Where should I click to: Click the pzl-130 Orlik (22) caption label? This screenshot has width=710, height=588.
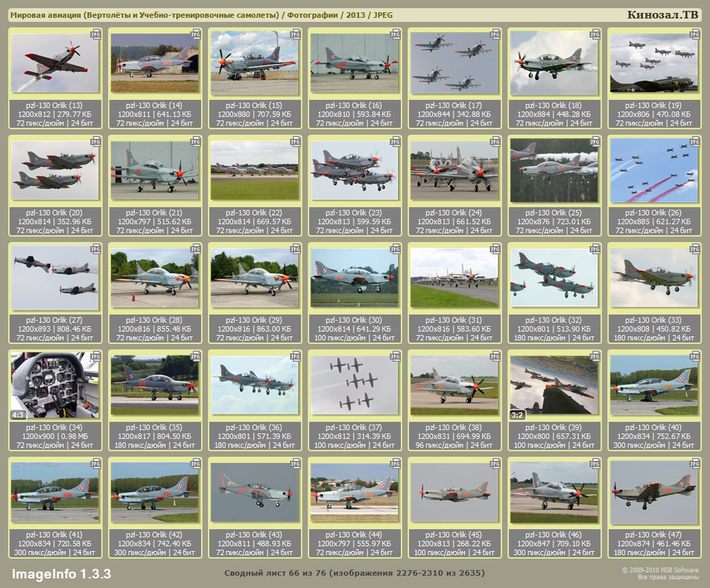[254, 213]
